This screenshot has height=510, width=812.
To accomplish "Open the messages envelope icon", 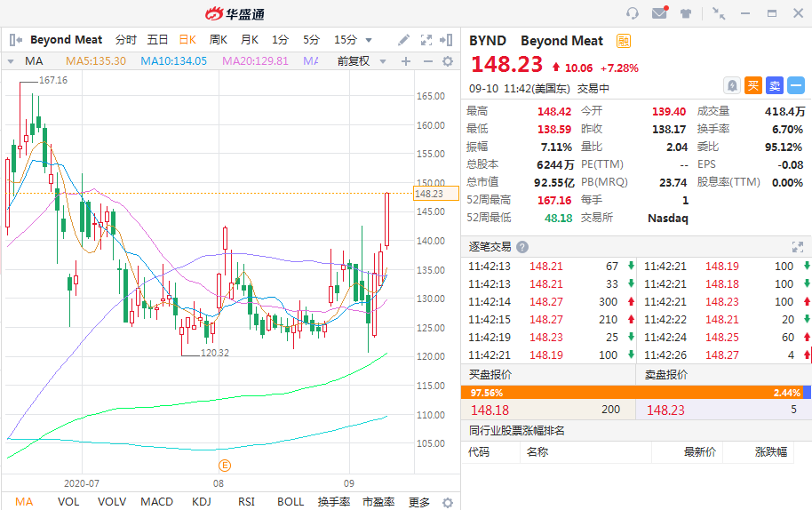I will pos(660,13).
